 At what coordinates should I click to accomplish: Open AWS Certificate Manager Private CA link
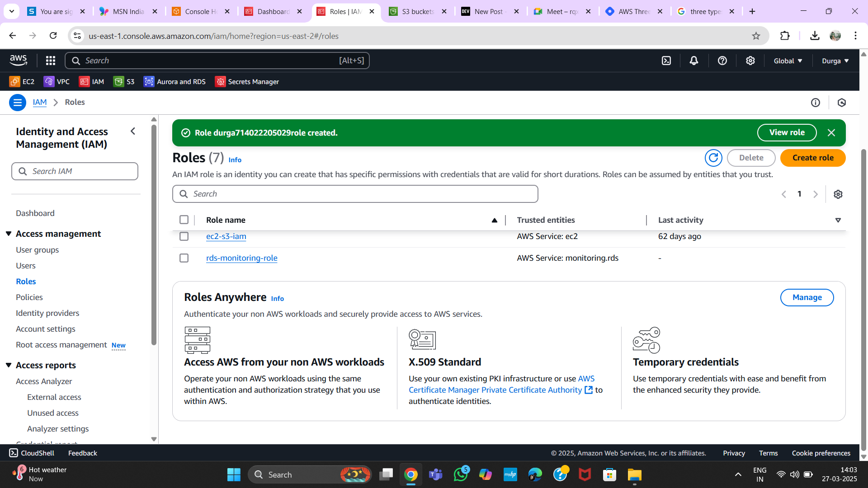[x=501, y=385]
